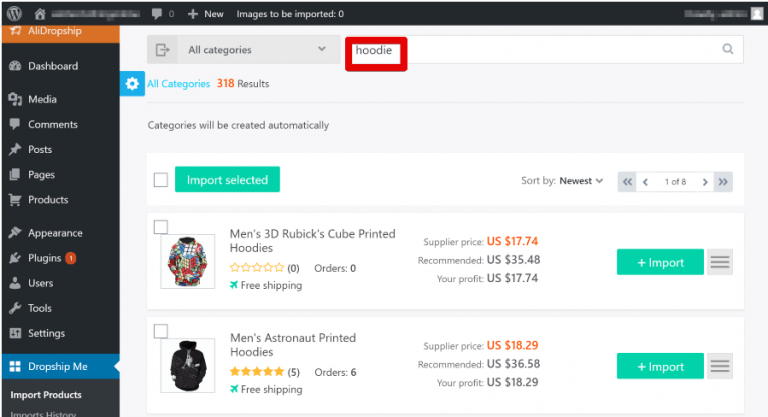Open the site home icon
This screenshot has width=768, height=417.
(x=40, y=14)
